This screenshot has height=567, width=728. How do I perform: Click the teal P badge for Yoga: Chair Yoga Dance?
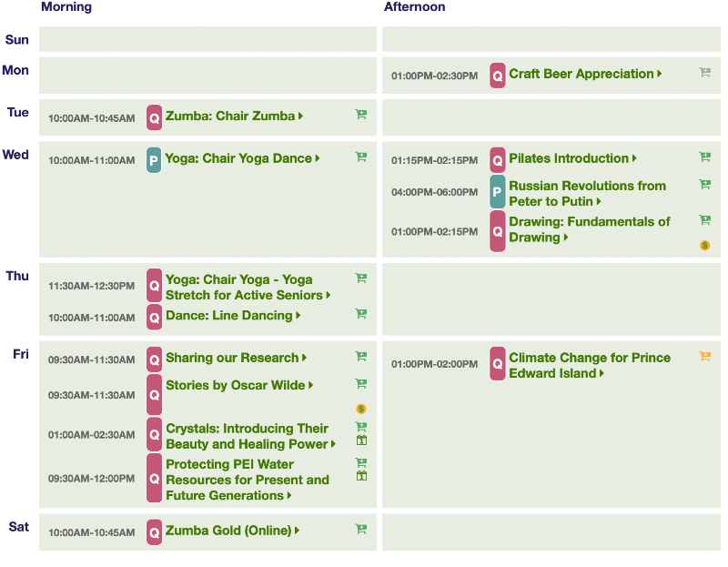[x=154, y=160]
